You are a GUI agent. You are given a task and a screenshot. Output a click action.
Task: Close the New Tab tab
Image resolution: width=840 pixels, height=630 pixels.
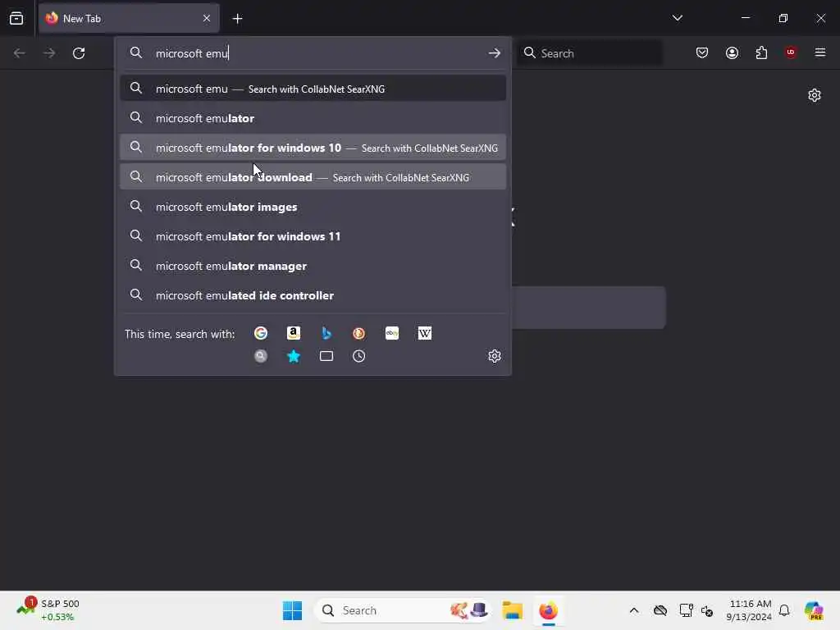point(206,18)
